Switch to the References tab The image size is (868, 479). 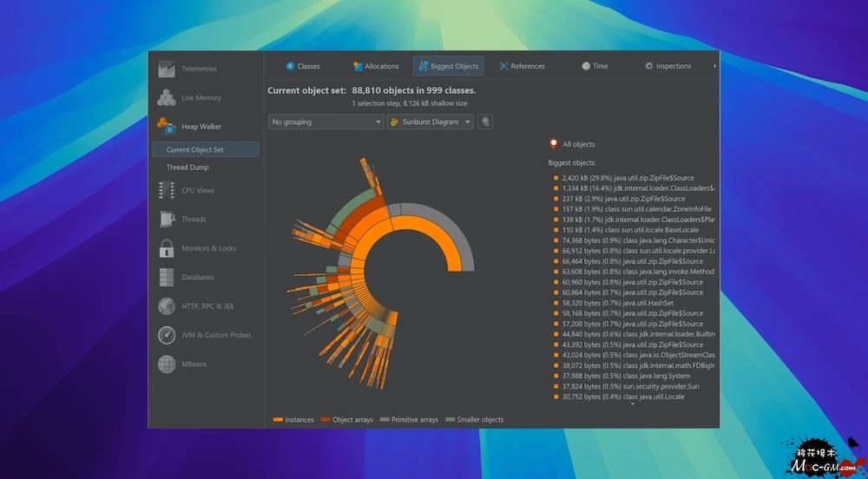(x=522, y=66)
